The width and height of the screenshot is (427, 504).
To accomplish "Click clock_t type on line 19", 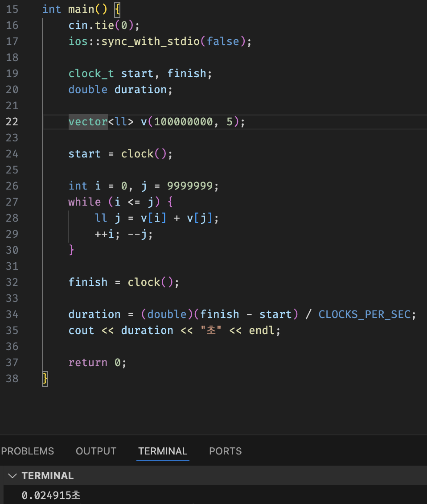I will (91, 74).
